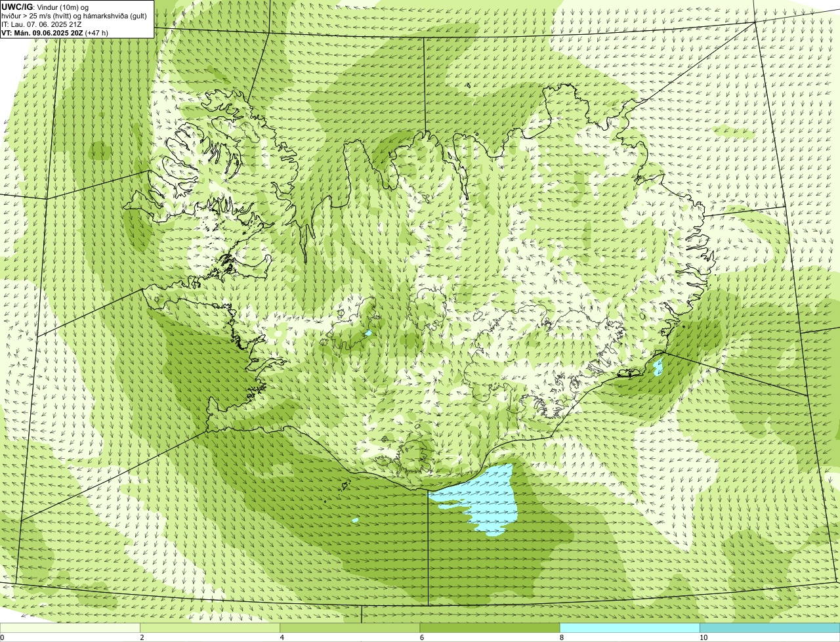Image resolution: width=840 pixels, height=642 pixels.
Task: Click the 2–4 m/s light green legend segment
Action: (x=209, y=628)
